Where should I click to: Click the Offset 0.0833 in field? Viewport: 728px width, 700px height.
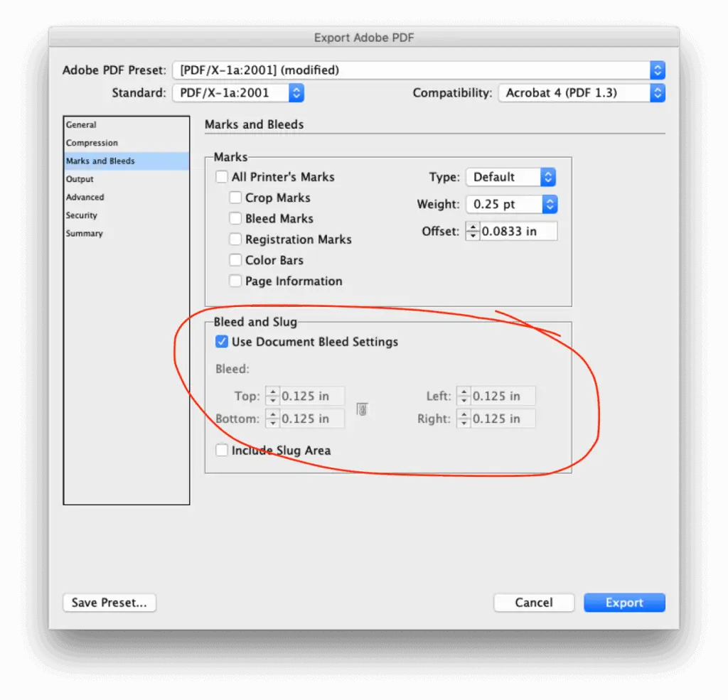518,231
